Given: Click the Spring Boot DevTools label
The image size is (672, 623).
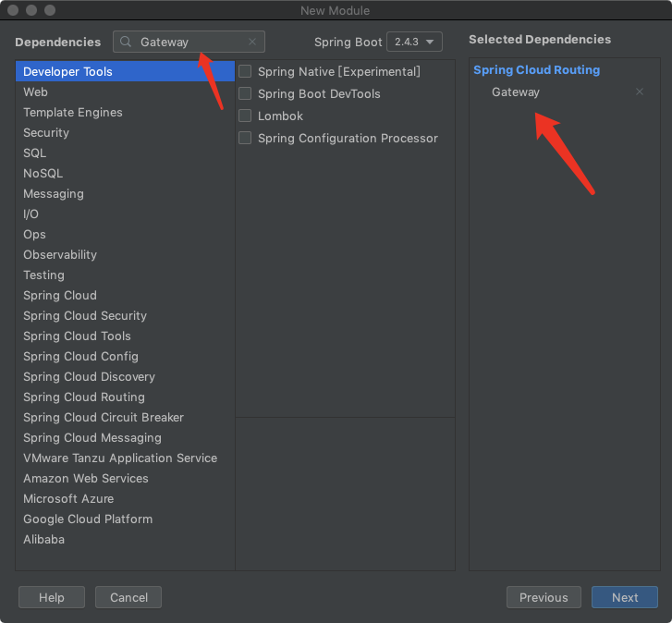Looking at the screenshot, I should pyautogui.click(x=319, y=94).
